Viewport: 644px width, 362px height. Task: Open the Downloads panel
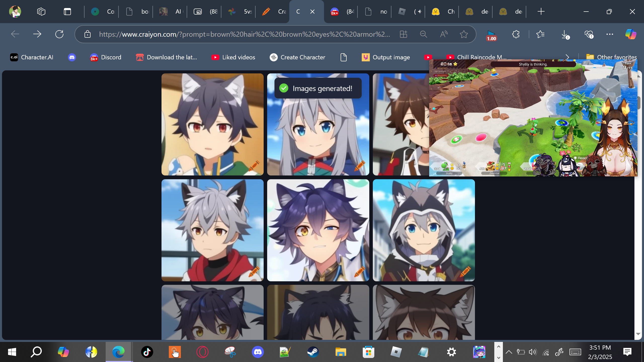565,34
